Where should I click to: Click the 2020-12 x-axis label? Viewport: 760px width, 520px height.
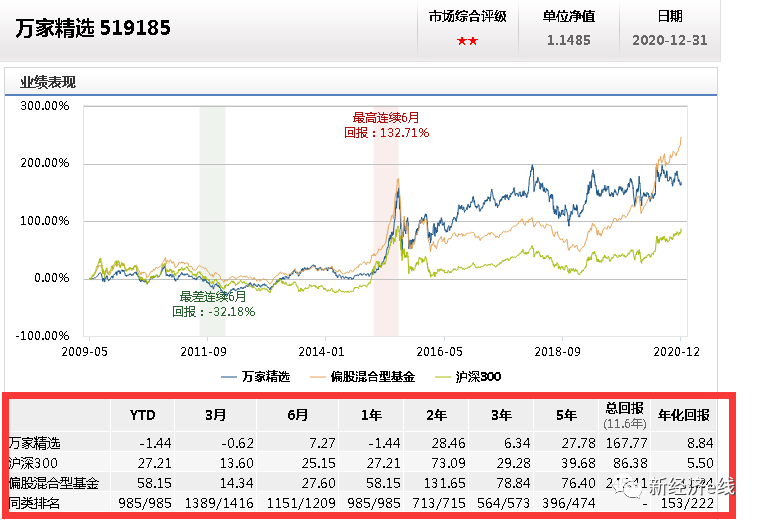[677, 352]
